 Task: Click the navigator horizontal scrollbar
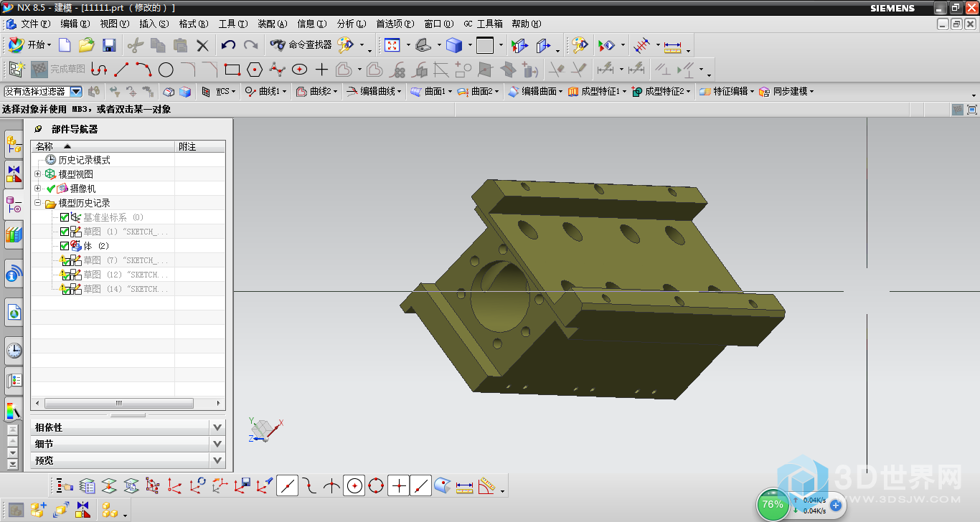click(119, 403)
